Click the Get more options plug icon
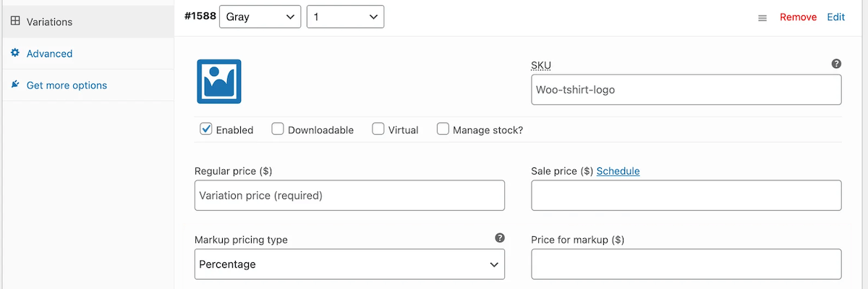 pos(14,85)
